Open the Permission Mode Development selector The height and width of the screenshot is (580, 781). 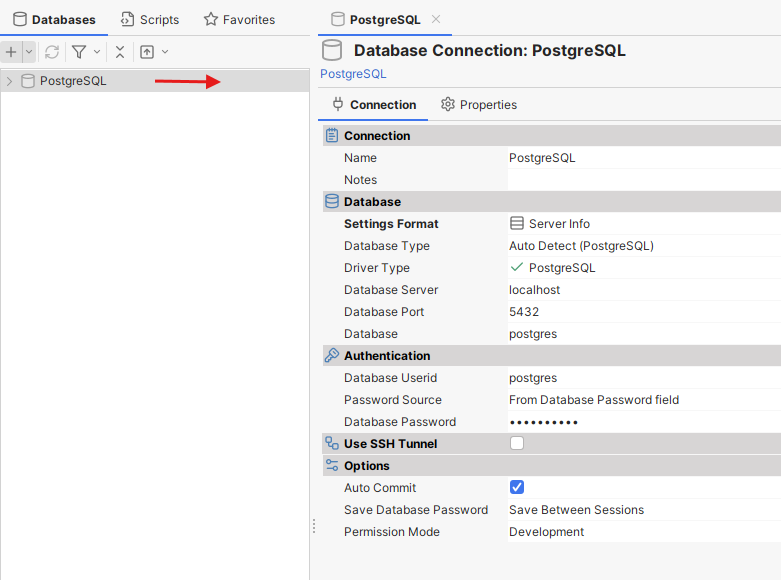pos(645,532)
